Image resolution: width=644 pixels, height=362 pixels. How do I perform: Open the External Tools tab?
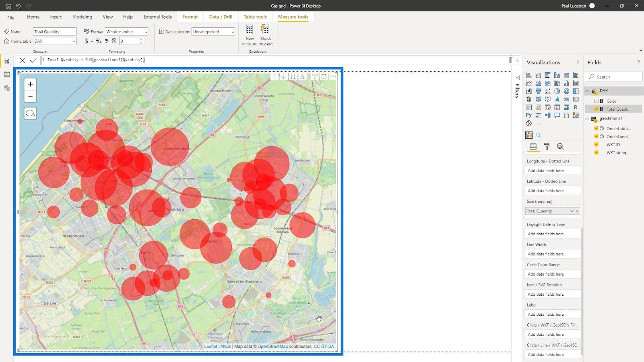pos(158,17)
